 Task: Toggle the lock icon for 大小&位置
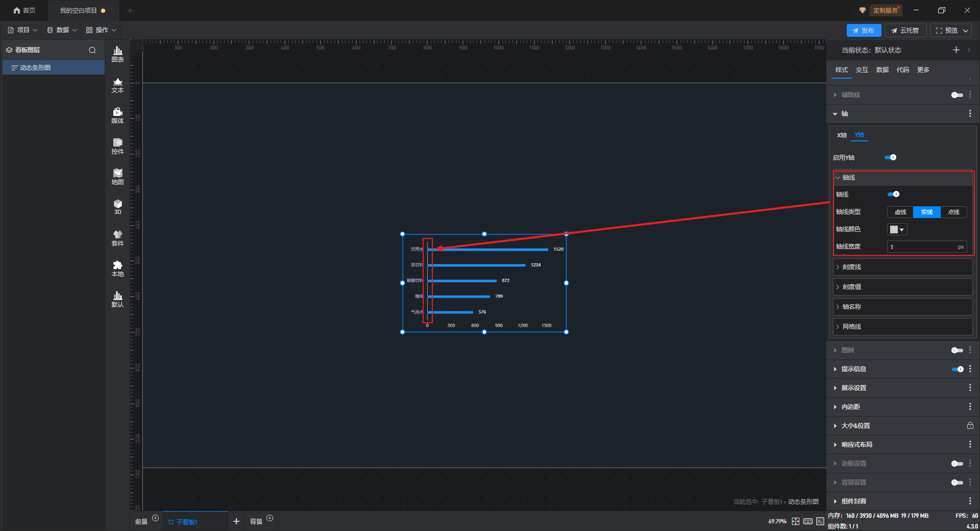click(x=970, y=426)
